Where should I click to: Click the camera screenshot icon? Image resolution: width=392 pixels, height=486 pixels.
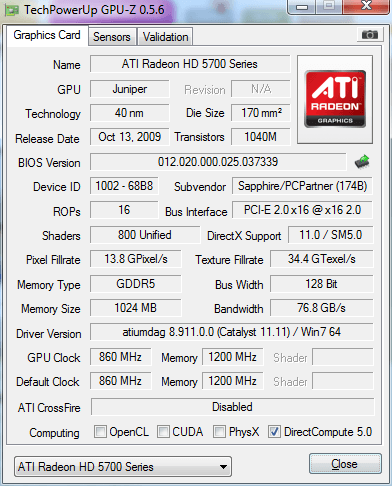pos(369,34)
